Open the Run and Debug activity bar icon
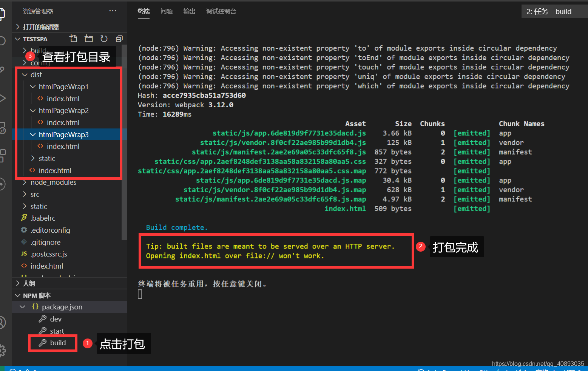The width and height of the screenshot is (588, 371). (2, 99)
